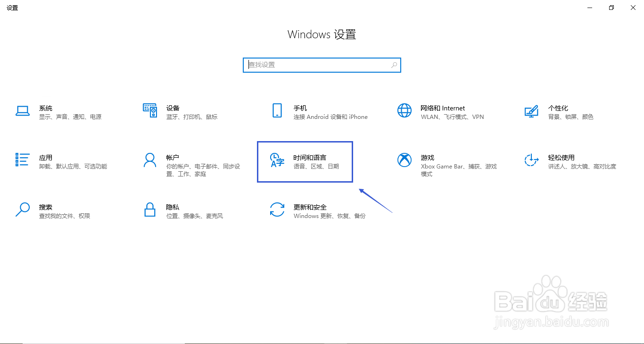644x344 pixels.
Task: Select the 游戏 category title
Action: [428, 158]
